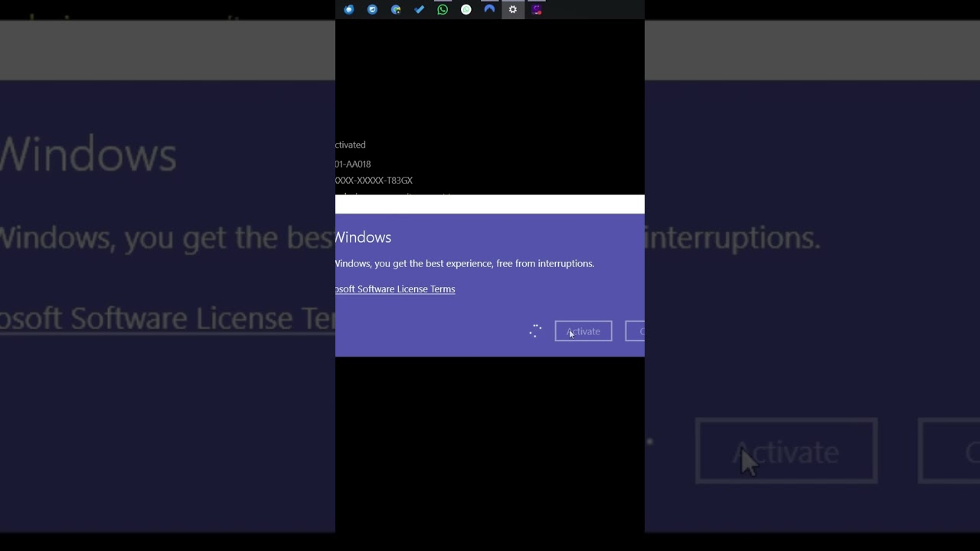Open the Settings gear icon in taskbar
980x551 pixels.
click(513, 9)
